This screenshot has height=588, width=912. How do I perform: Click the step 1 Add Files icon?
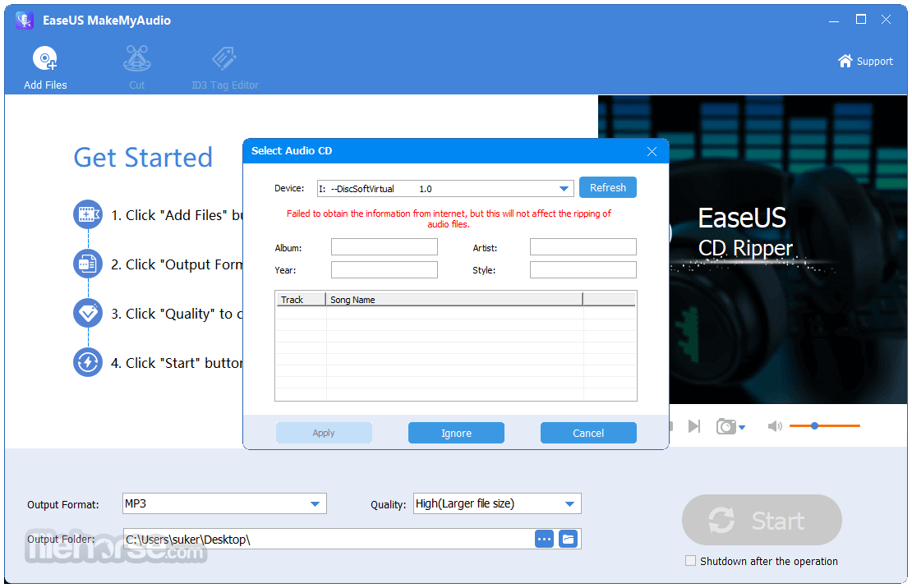pyautogui.click(x=88, y=214)
